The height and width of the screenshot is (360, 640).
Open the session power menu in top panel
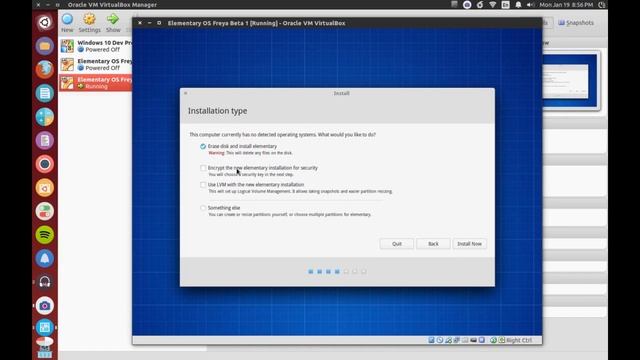click(602, 5)
